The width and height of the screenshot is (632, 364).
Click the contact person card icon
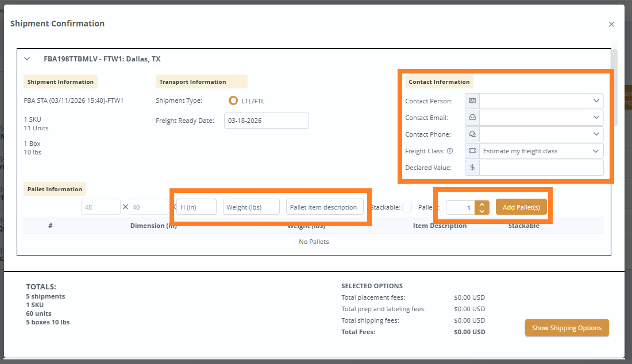tap(472, 101)
